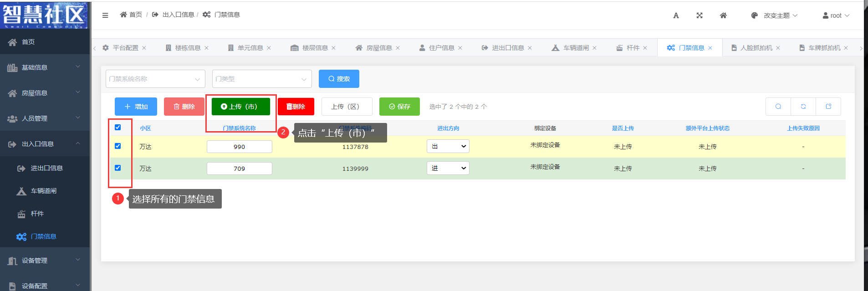
Task: Click the refresh icon in table toolbar
Action: tap(803, 107)
